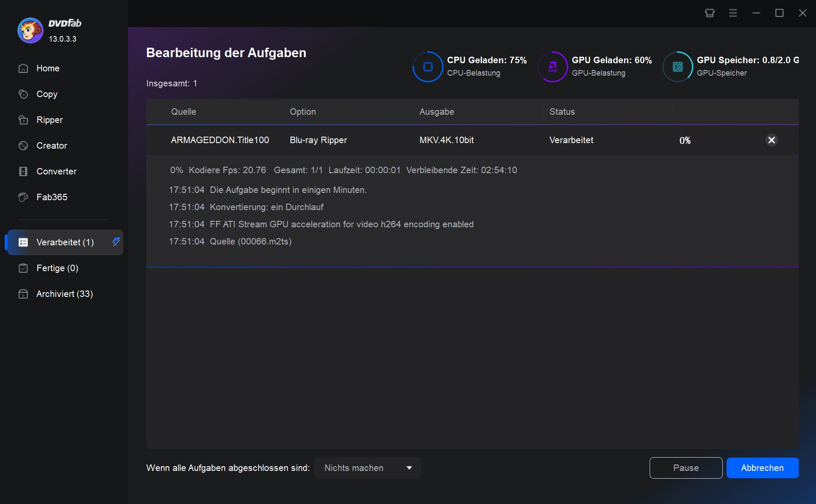Click the 'Kodiere Fps: 20.76' value

coord(227,170)
